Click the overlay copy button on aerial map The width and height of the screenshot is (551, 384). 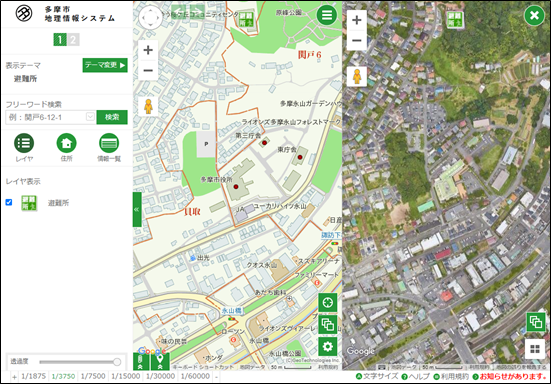(x=536, y=322)
